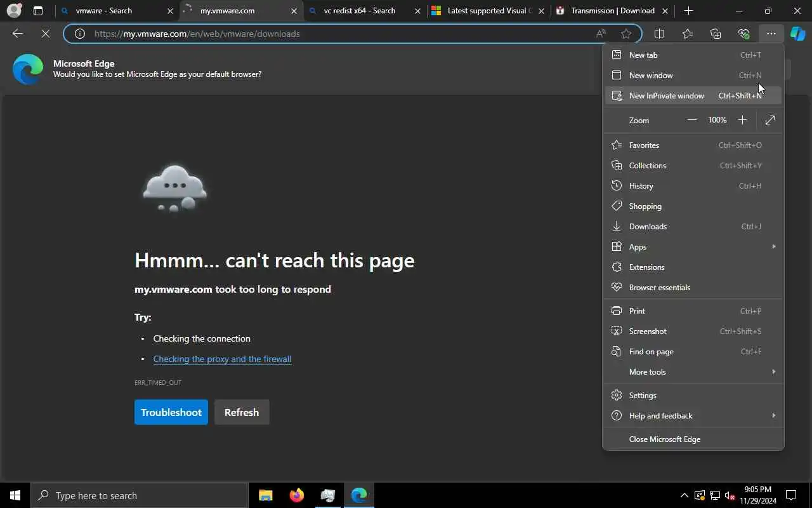Zoom out with the minus button
The width and height of the screenshot is (812, 508).
click(692, 120)
